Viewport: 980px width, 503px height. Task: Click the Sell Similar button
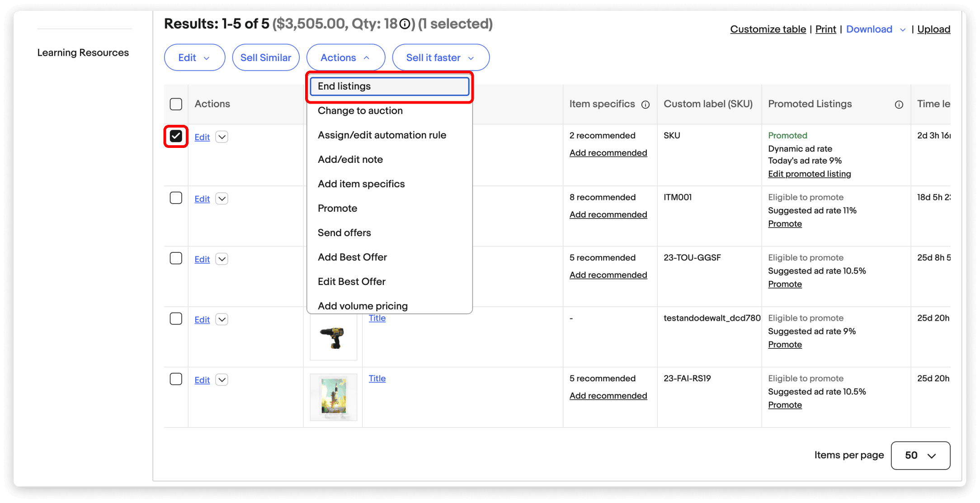266,57
